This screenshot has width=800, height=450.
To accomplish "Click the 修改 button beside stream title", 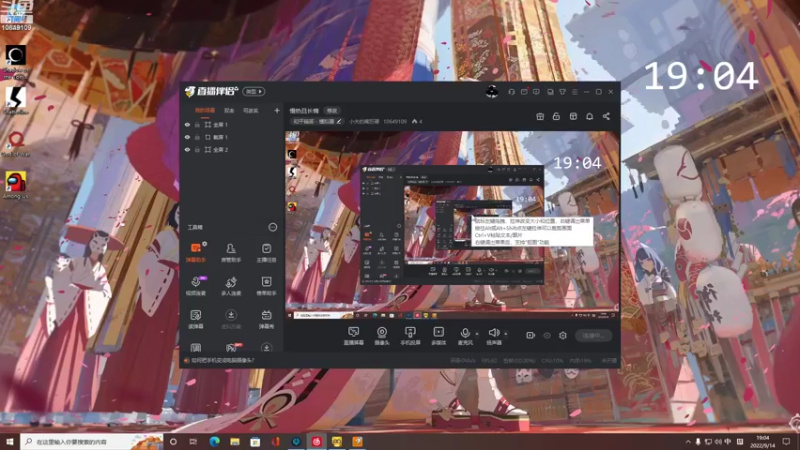I will 332,111.
